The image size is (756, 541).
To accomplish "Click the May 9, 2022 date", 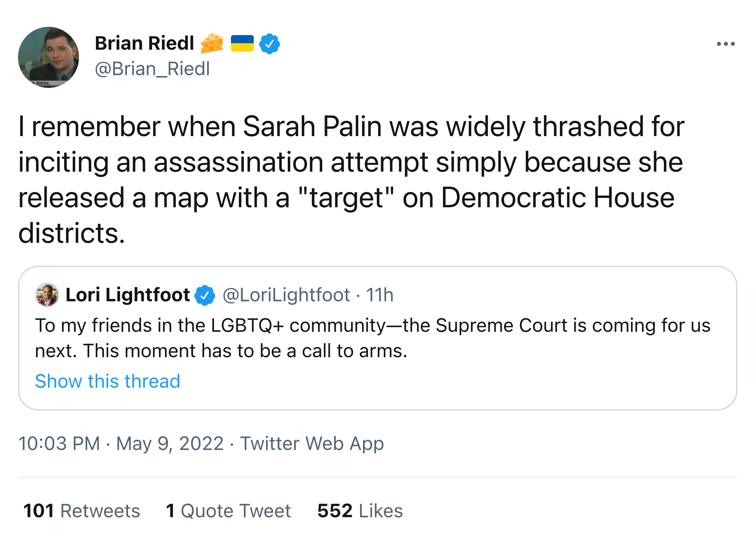I will 170,444.
